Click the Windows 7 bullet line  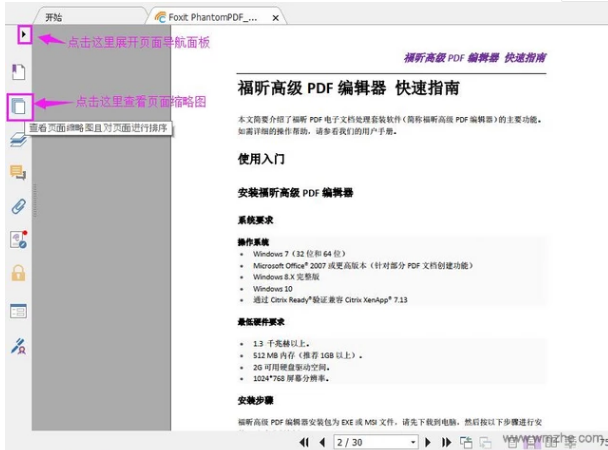click(x=299, y=254)
